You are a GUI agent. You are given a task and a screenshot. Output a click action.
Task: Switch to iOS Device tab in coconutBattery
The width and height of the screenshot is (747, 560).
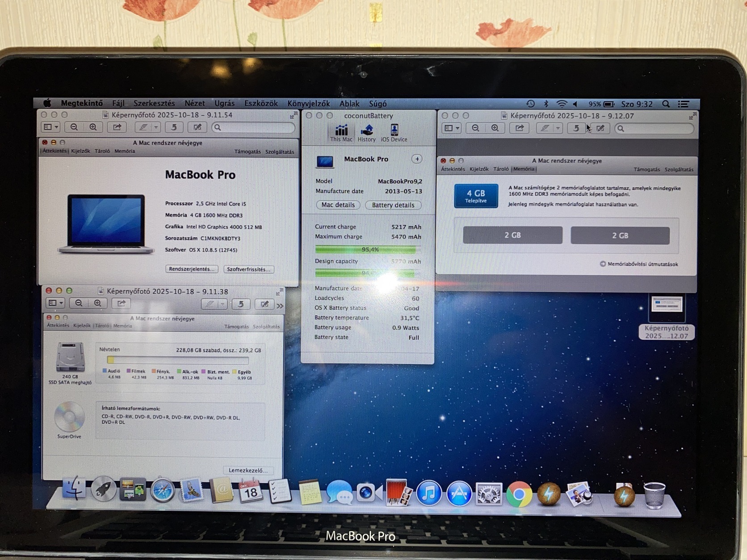point(394,133)
